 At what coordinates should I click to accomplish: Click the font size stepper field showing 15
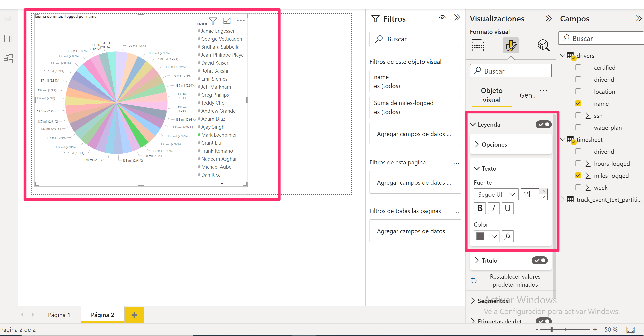[529, 194]
